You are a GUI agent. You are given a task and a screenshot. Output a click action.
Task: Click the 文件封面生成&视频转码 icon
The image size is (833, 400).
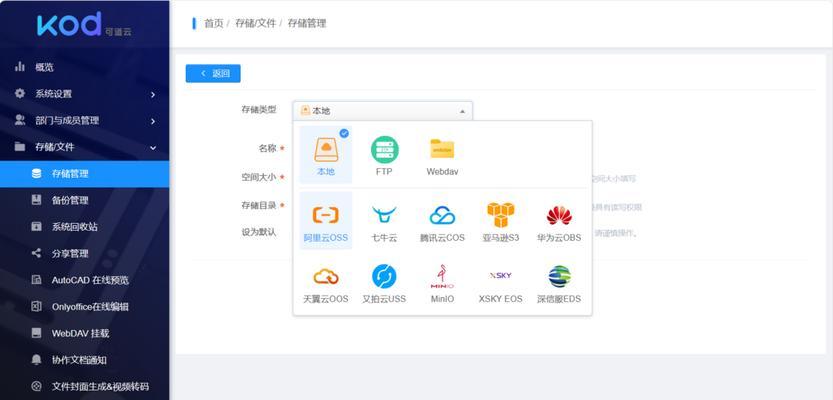coord(37,386)
